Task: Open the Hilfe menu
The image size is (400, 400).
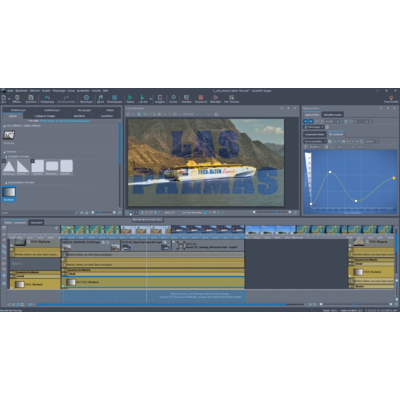Action: [x=105, y=91]
